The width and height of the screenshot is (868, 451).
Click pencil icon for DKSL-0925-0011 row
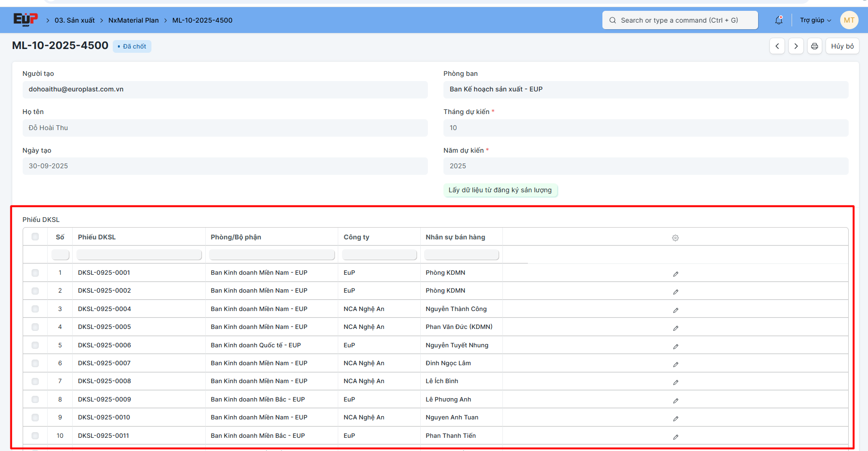pyautogui.click(x=676, y=437)
